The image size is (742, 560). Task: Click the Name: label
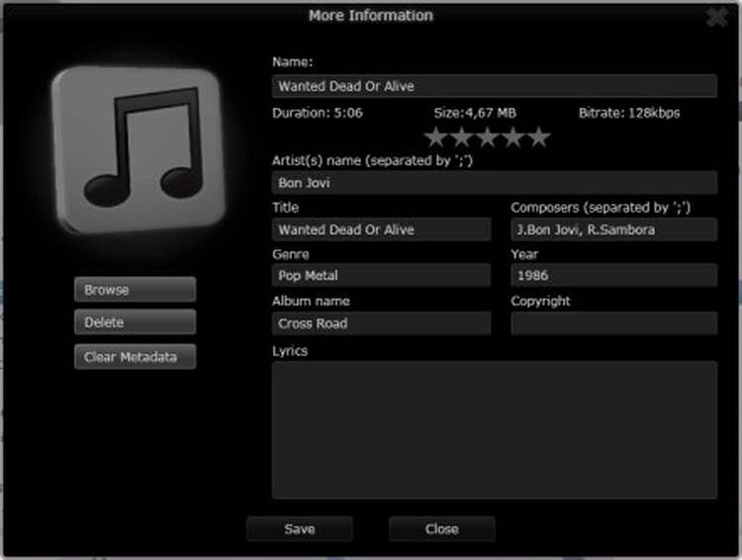[293, 62]
